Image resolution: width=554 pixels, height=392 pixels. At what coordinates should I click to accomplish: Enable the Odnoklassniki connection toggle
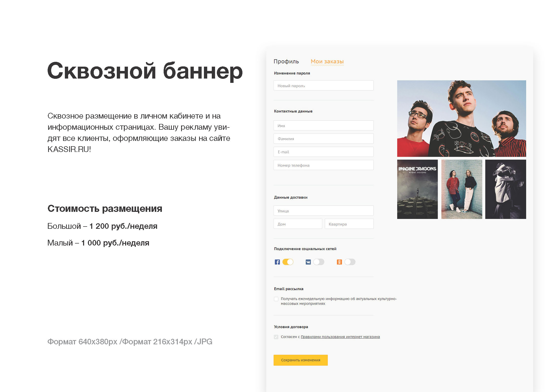pyautogui.click(x=350, y=262)
